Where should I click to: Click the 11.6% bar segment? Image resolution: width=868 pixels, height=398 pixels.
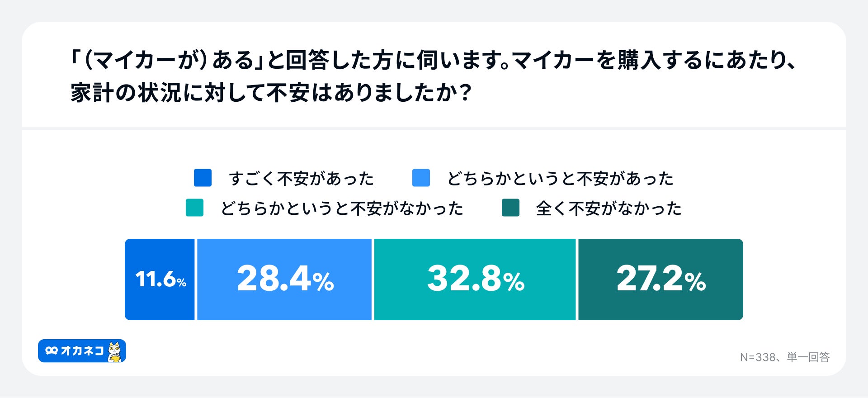160,279
